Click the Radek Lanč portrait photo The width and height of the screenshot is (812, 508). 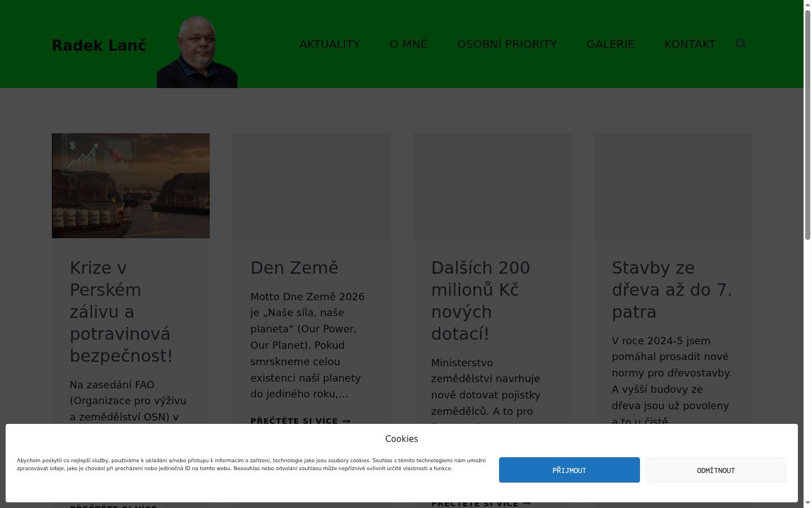(x=197, y=52)
